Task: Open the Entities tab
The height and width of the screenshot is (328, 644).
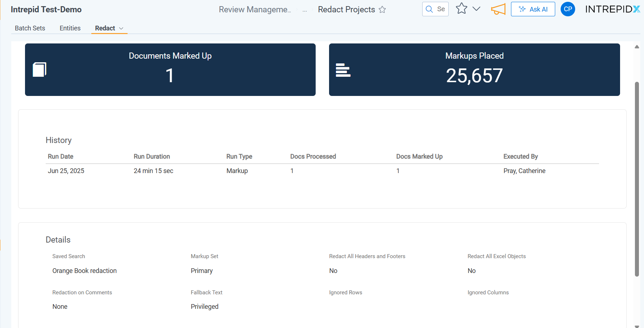Action: coord(70,28)
